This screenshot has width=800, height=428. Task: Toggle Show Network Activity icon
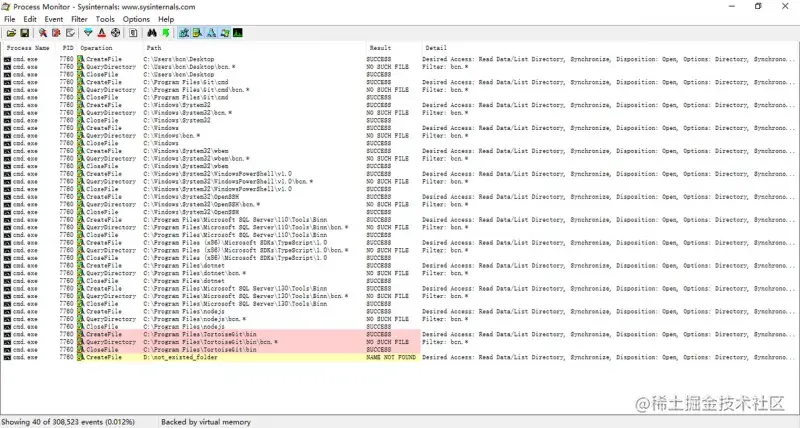(211, 33)
